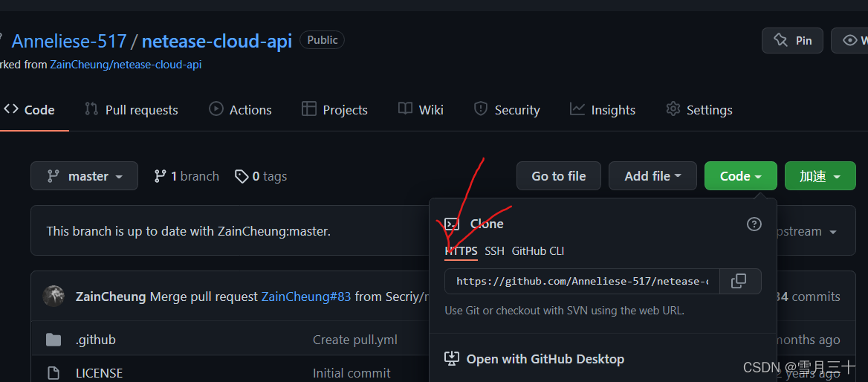Click the tag icon beside 0 tags
Viewport: 868px width, 382px height.
(x=242, y=176)
